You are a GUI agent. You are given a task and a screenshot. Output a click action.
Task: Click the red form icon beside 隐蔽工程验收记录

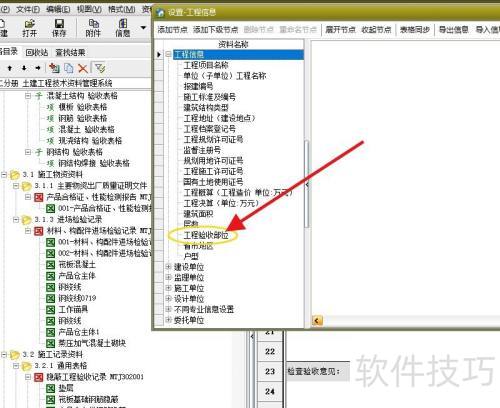[39, 377]
